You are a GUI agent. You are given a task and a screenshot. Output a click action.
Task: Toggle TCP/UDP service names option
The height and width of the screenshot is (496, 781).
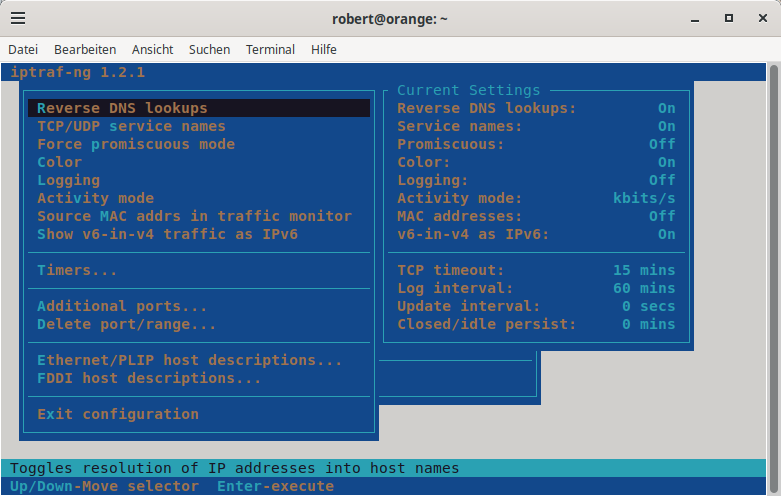pyautogui.click(x=131, y=126)
